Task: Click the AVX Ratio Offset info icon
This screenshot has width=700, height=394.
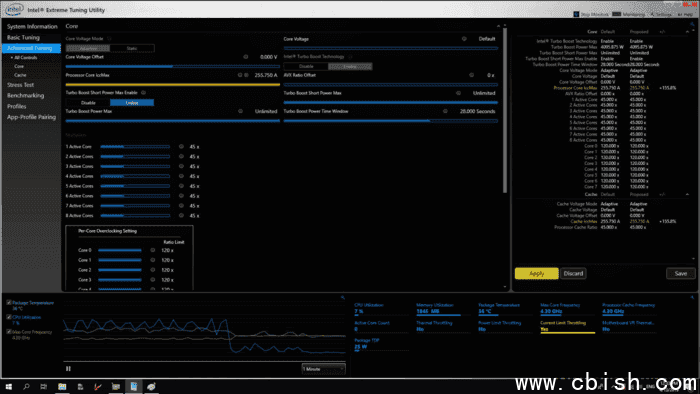Action: [471, 75]
